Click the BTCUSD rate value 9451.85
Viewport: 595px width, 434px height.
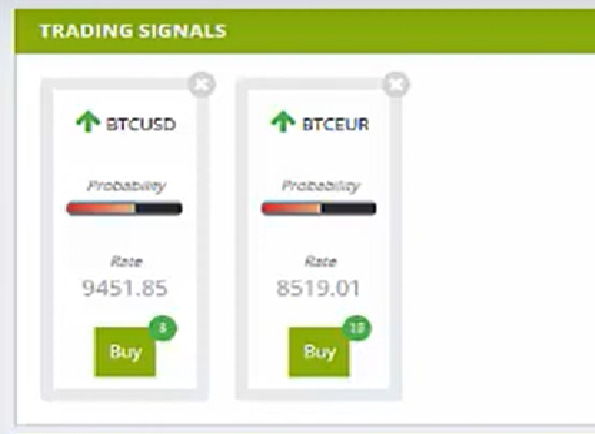point(125,288)
